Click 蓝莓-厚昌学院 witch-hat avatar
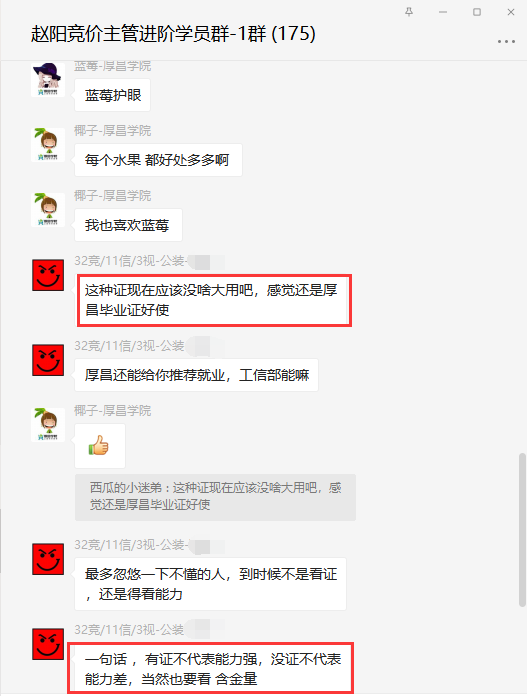Image resolution: width=527 pixels, height=696 pixels. pyautogui.click(x=48, y=80)
